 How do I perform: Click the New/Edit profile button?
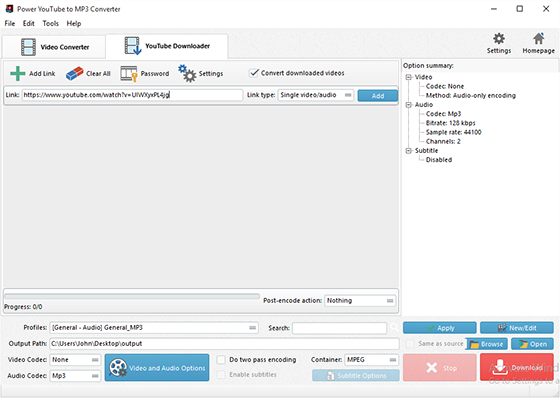(x=517, y=328)
